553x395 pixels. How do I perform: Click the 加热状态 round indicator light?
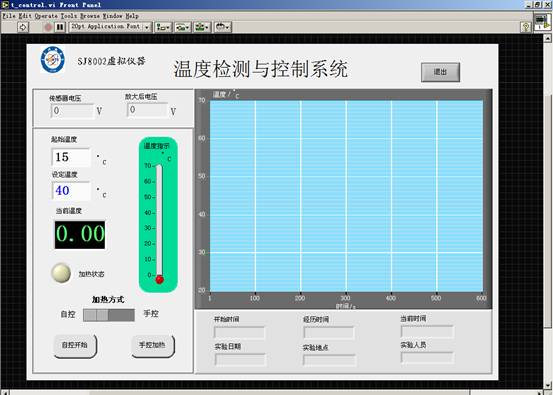61,273
